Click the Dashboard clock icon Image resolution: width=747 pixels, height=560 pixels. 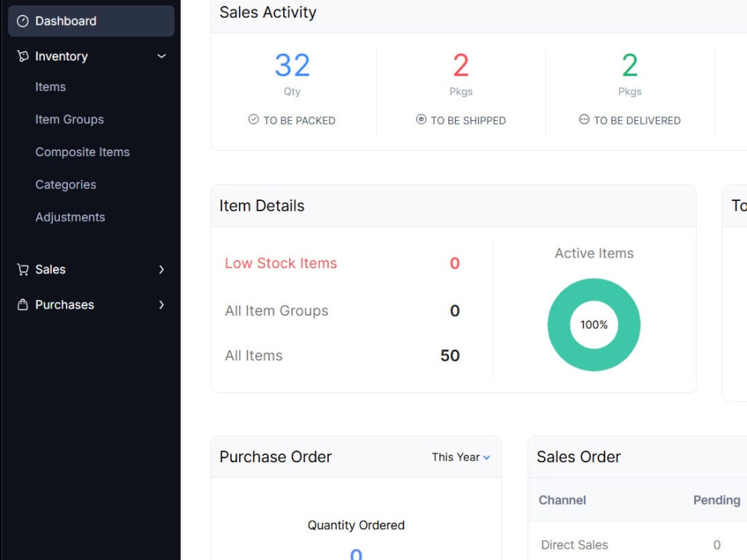22,21
